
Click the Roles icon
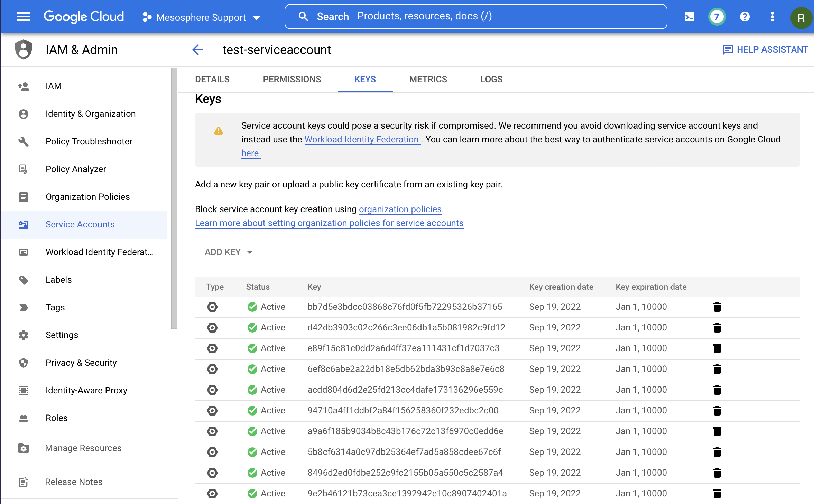[23, 417]
